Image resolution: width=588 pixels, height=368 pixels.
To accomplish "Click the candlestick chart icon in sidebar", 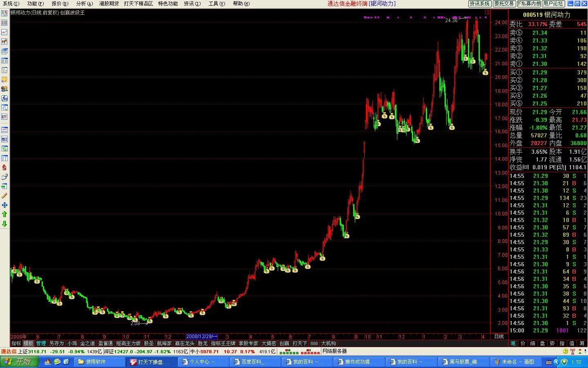I will 4,42.
